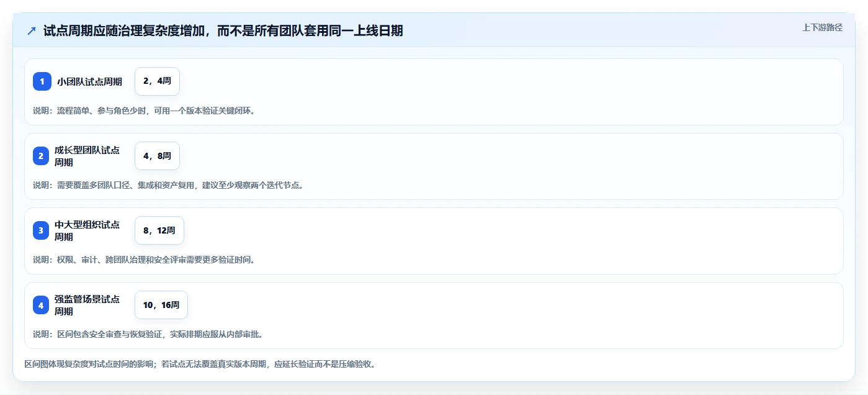This screenshot has width=868, height=395.
Task: Click the note about 权限、审计、跨团队治理
Action: pos(144,260)
